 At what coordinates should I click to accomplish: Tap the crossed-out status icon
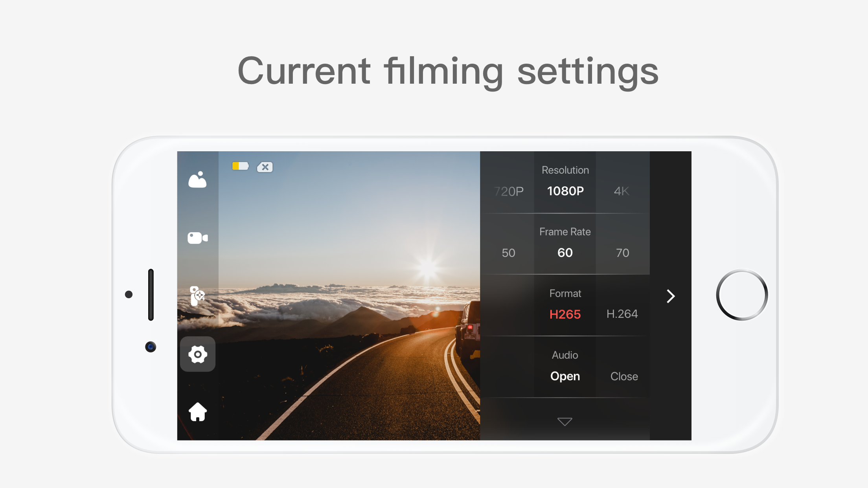(265, 167)
